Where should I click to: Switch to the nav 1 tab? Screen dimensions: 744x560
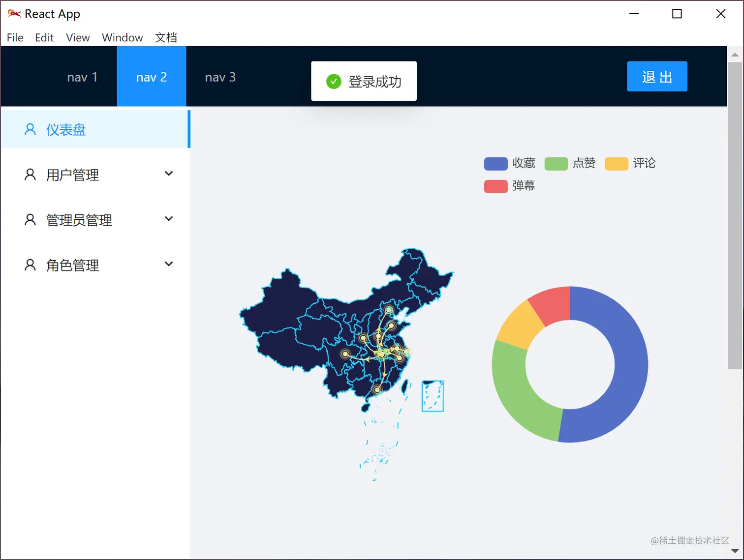82,77
